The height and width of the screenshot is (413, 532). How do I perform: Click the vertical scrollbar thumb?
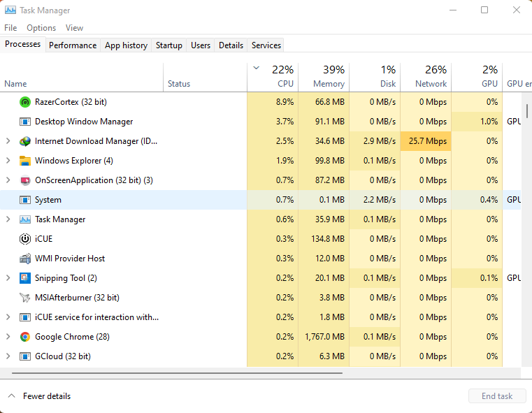(x=527, y=111)
